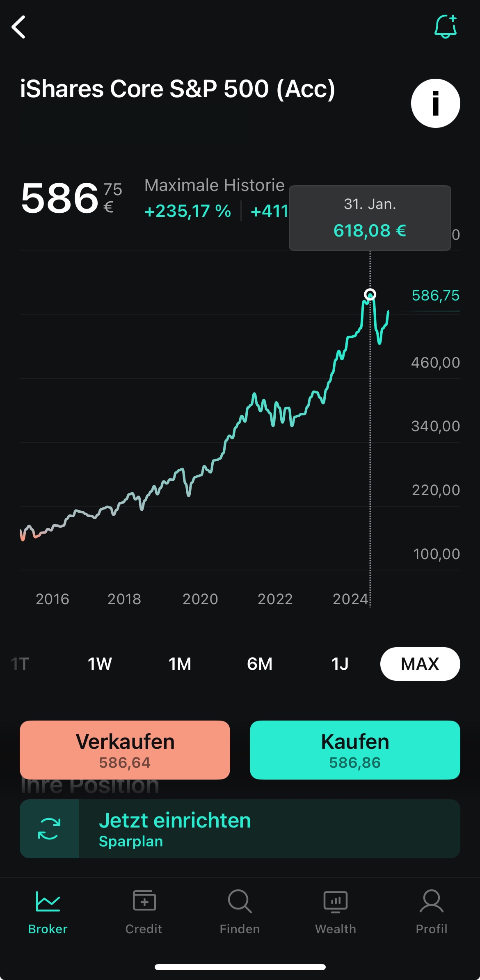Image resolution: width=480 pixels, height=980 pixels.
Task: Switch the chart to 1J range
Action: (340, 664)
